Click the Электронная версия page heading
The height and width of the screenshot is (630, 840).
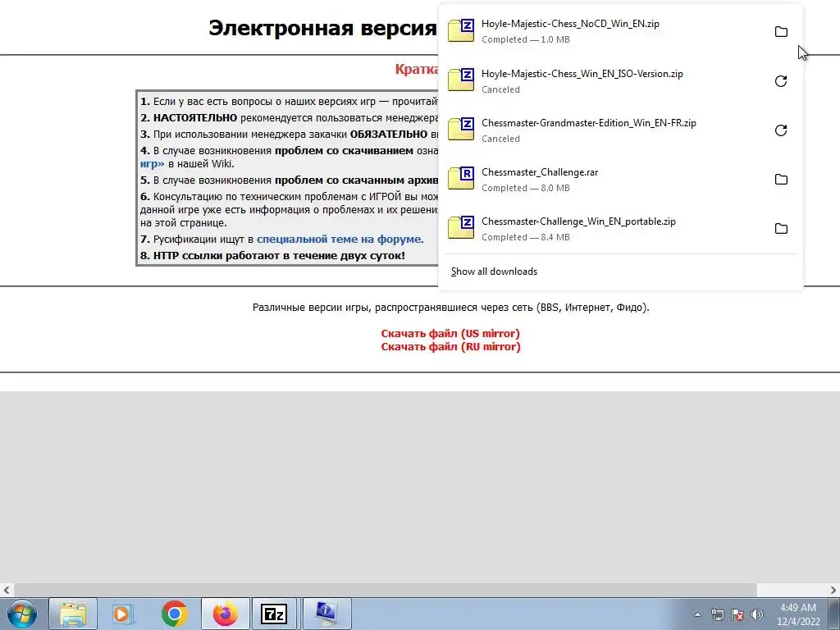point(322,28)
